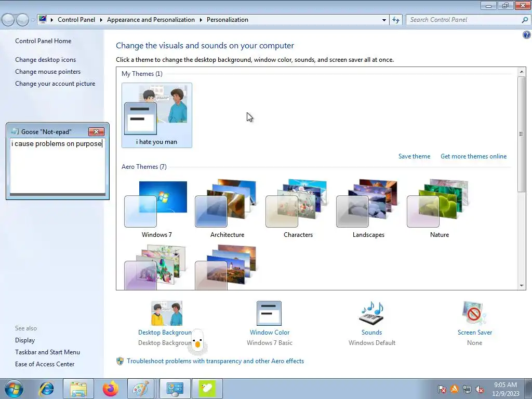Open Windows Explorer from taskbar
This screenshot has height=399, width=532.
tap(78, 389)
